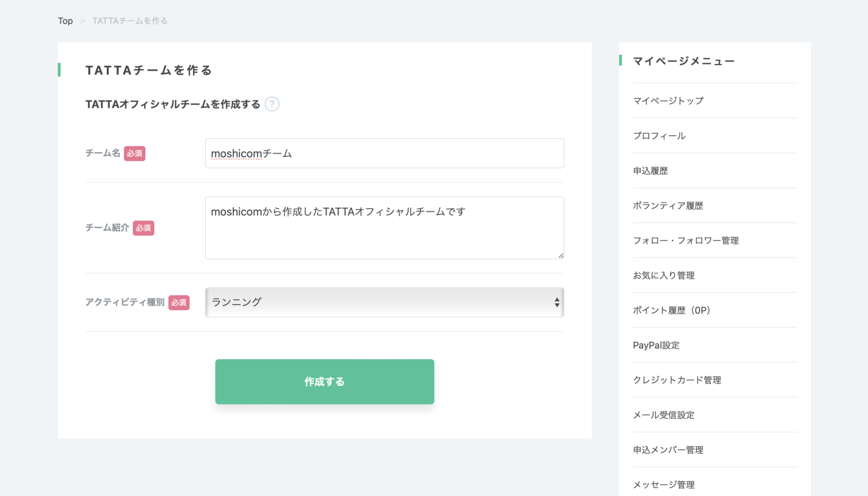Open フォロー・フォロワー管理 page
Viewport: 868px width, 496px height.
click(685, 241)
